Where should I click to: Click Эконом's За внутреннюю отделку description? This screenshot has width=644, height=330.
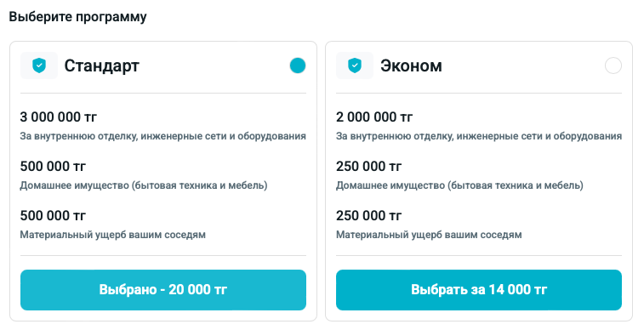click(479, 136)
